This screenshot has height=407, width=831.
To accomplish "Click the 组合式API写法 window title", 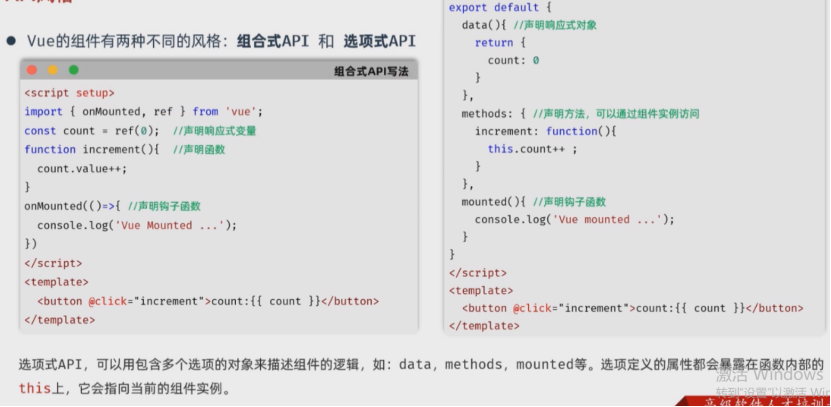I will 371,71.
